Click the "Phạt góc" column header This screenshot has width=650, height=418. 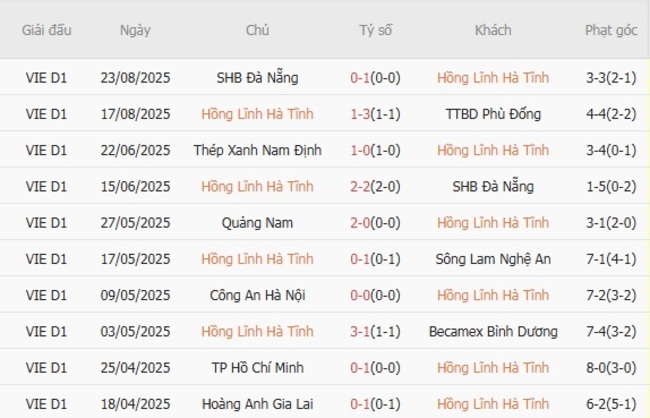pos(611,30)
